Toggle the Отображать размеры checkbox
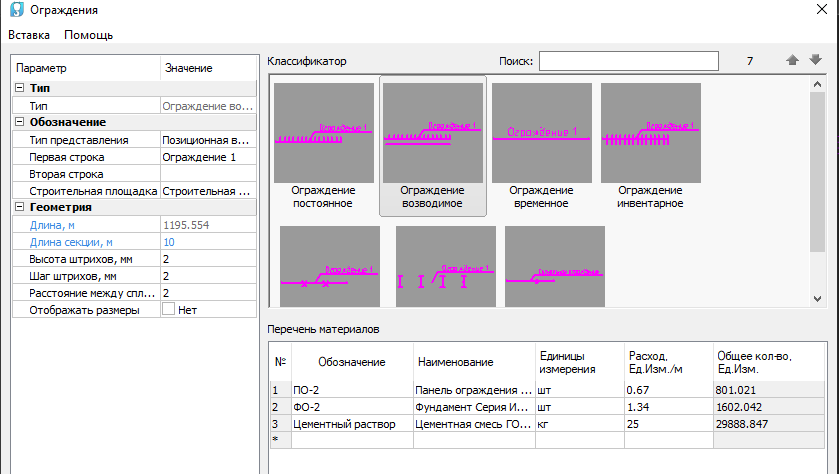 [168, 310]
